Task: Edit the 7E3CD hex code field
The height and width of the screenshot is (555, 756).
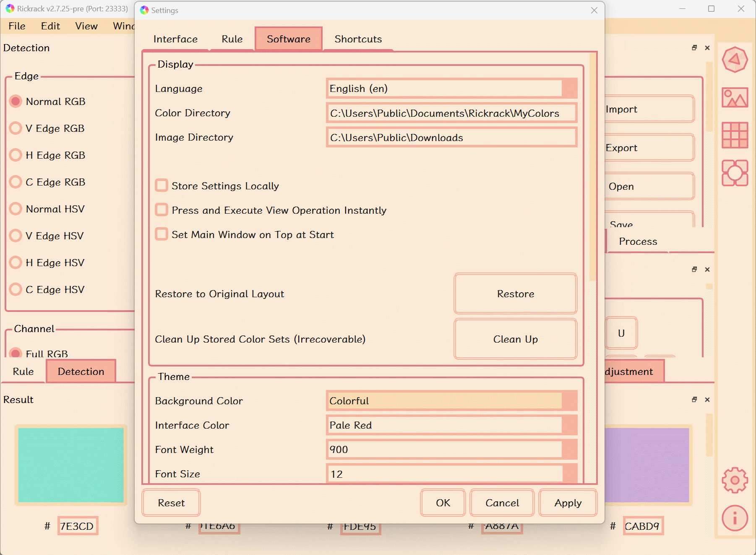Action: pos(78,526)
